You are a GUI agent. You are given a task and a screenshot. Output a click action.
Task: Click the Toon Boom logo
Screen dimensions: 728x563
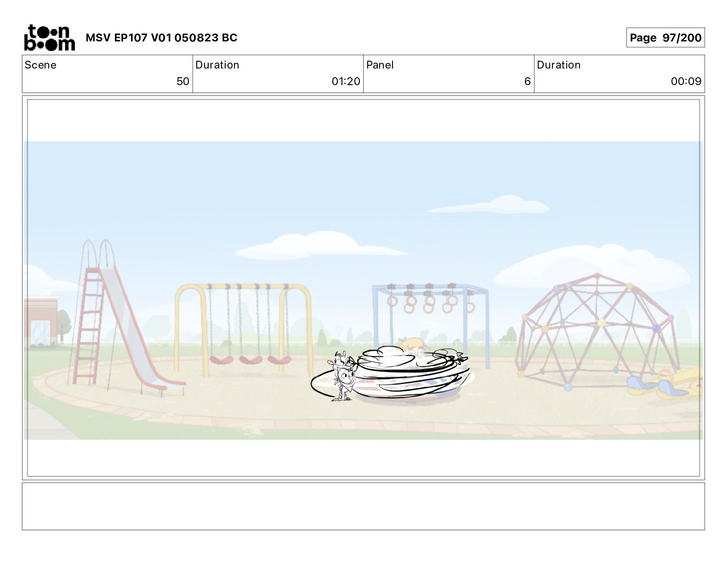pyautogui.click(x=49, y=37)
